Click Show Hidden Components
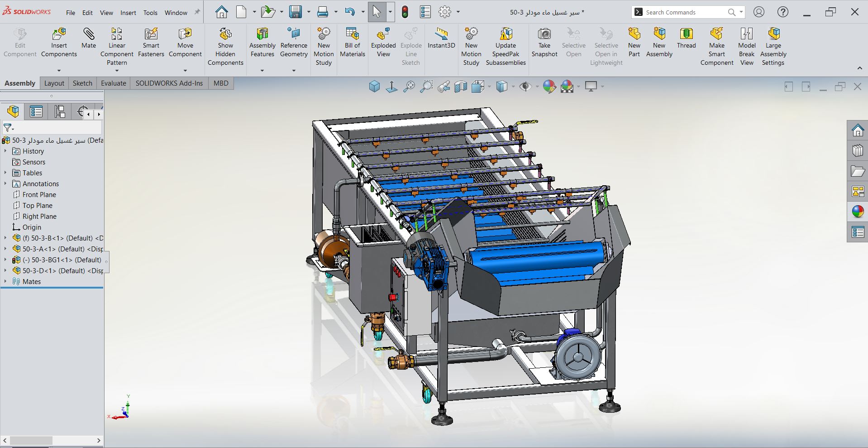This screenshot has width=868, height=448. [225, 46]
